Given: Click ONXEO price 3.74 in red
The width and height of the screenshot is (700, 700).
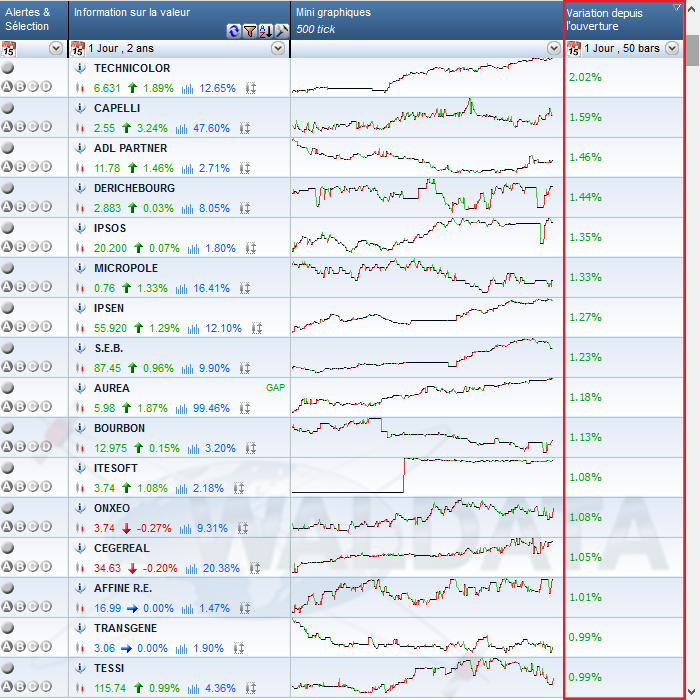Looking at the screenshot, I should coord(104,529).
